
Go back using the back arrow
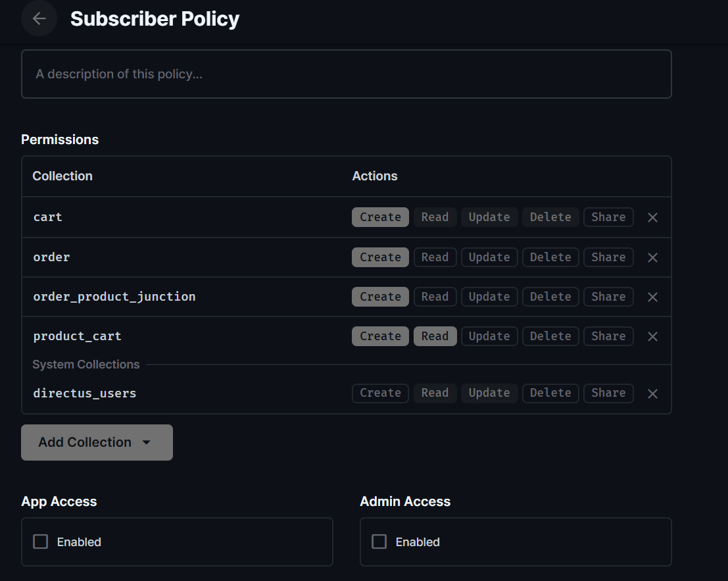(38, 18)
